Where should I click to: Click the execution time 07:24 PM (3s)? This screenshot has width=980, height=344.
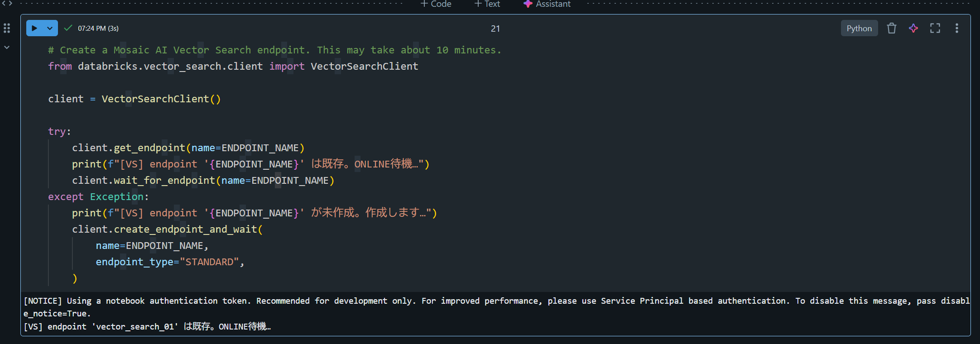(98, 28)
